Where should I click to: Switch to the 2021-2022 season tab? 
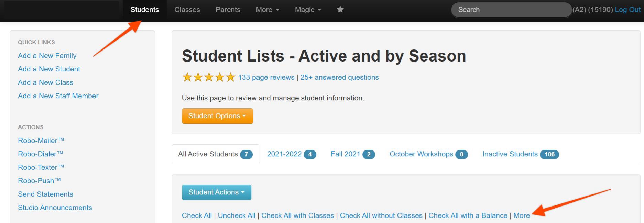[291, 154]
